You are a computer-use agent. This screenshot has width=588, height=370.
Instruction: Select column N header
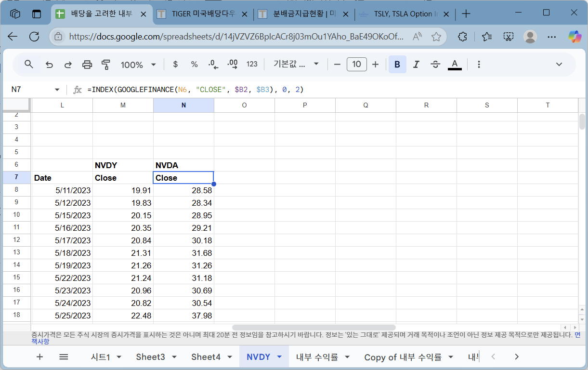pyautogui.click(x=183, y=105)
